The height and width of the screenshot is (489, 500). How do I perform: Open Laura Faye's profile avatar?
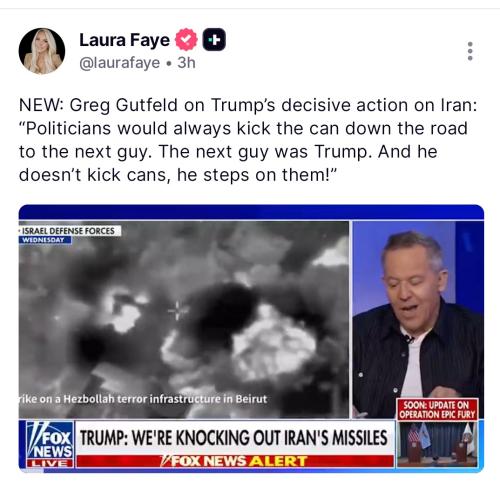click(x=42, y=51)
